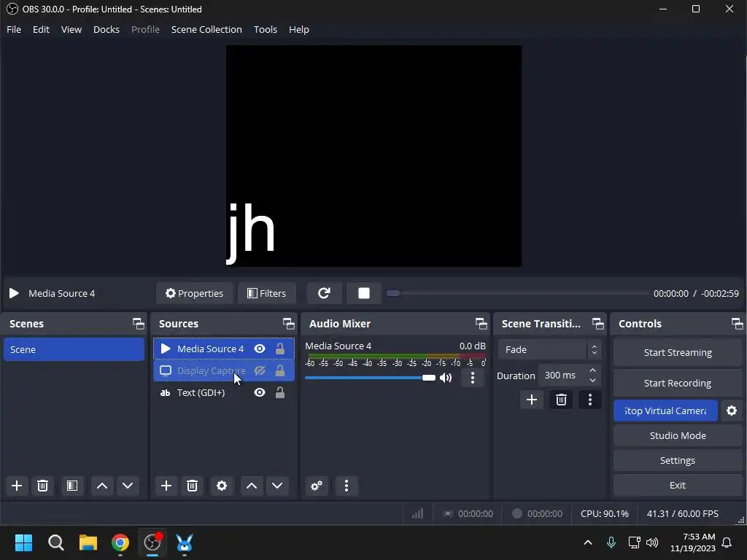Viewport: 747px width, 560px height.
Task: Play Media Source 4 from the media toolbar
Action: click(14, 293)
